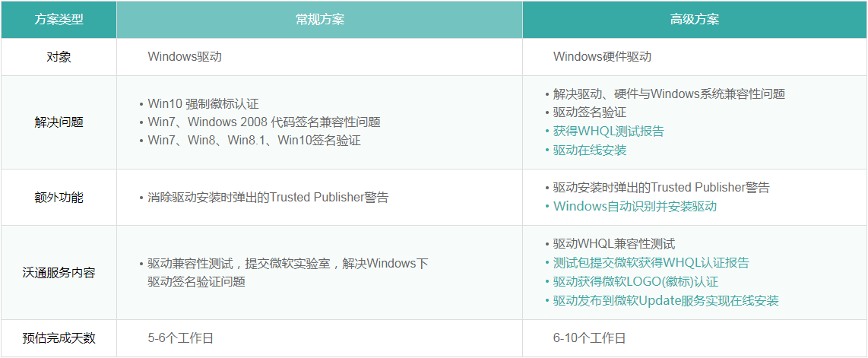Click the Windows硬件驱动 cell text

[x=602, y=57]
